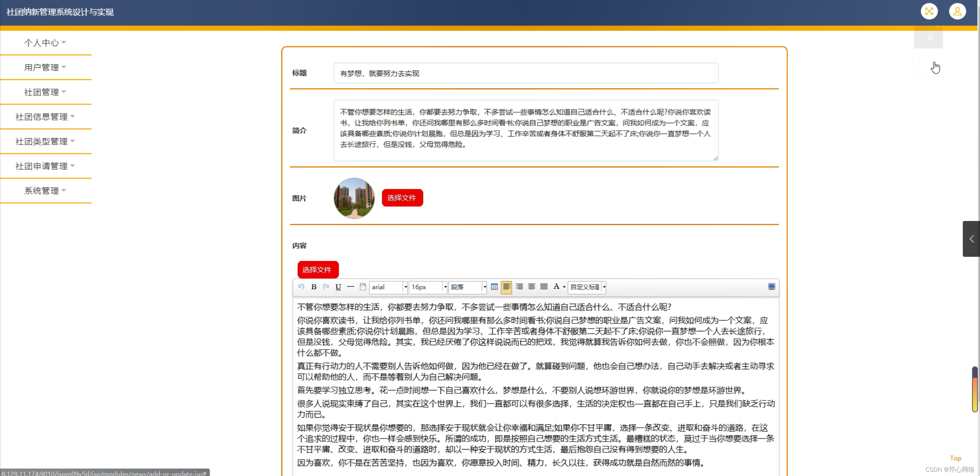The width and height of the screenshot is (980, 476).
Task: Click the fullscreen expand icon in header
Action: [x=929, y=11]
